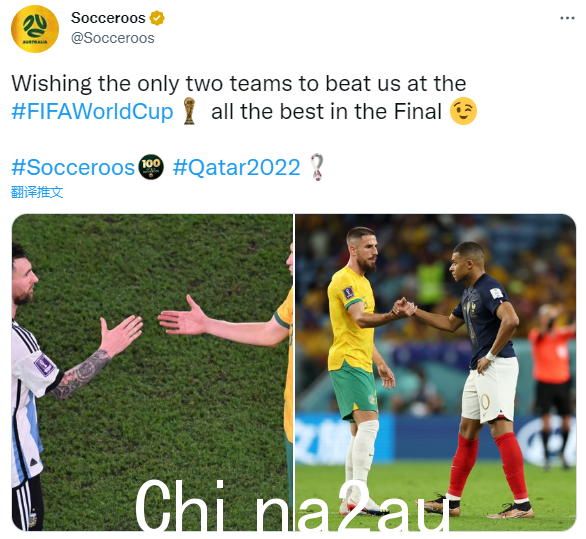Click the 翻译推文 translate tweet link

37,192
